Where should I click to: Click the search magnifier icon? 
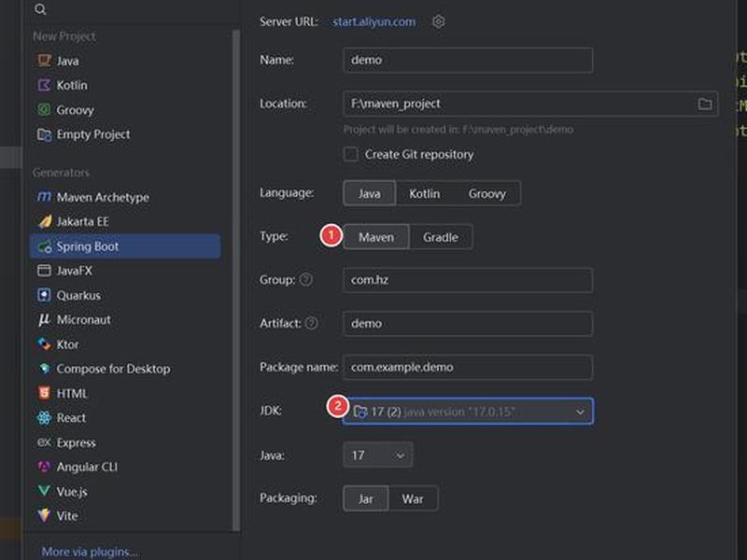(x=40, y=9)
